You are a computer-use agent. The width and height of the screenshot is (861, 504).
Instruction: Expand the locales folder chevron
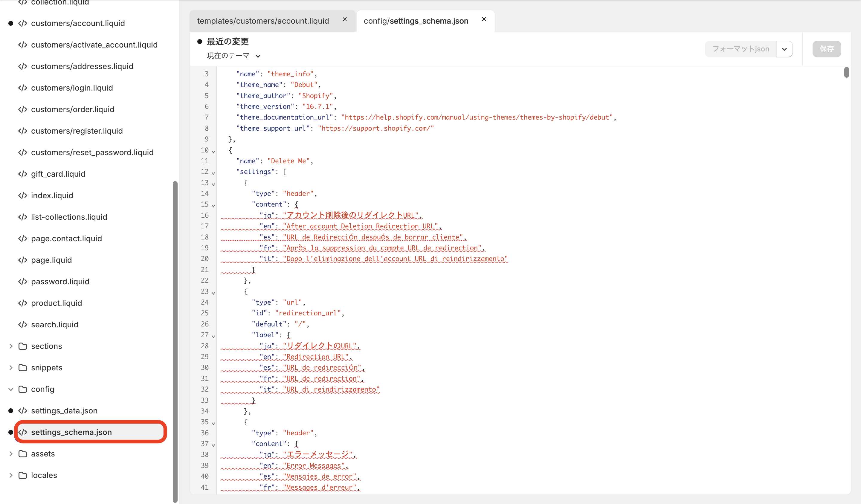tap(11, 475)
